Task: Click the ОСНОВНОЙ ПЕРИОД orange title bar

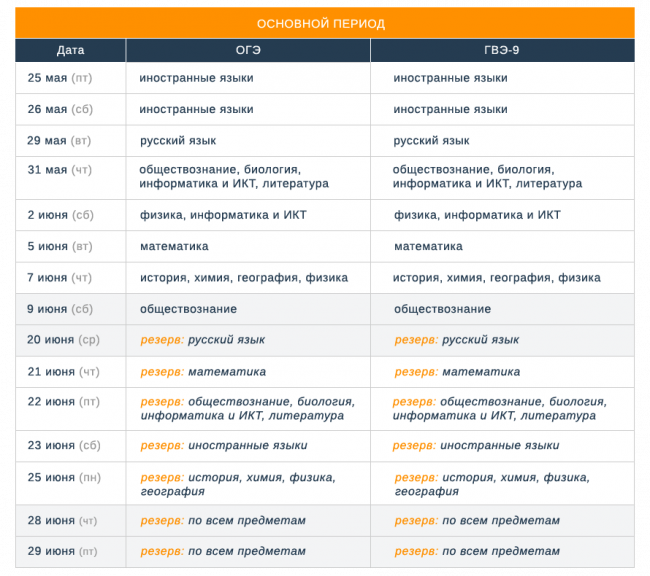Action: pos(324,23)
